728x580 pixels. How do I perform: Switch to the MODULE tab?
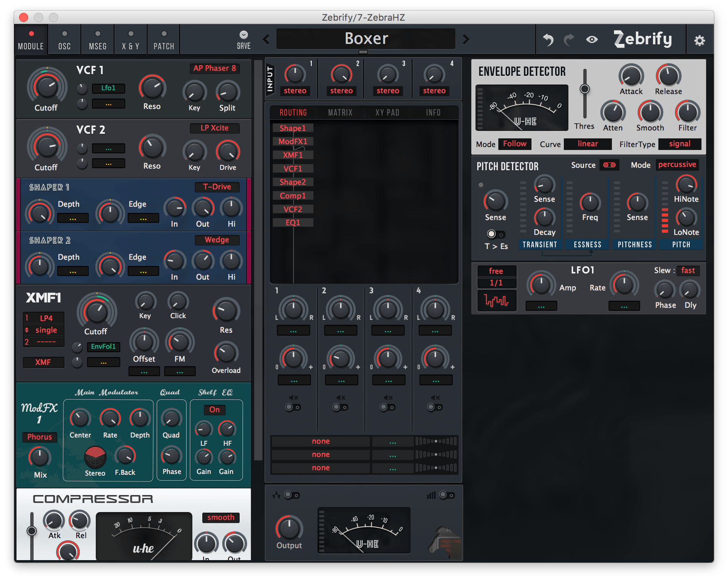tap(31, 40)
